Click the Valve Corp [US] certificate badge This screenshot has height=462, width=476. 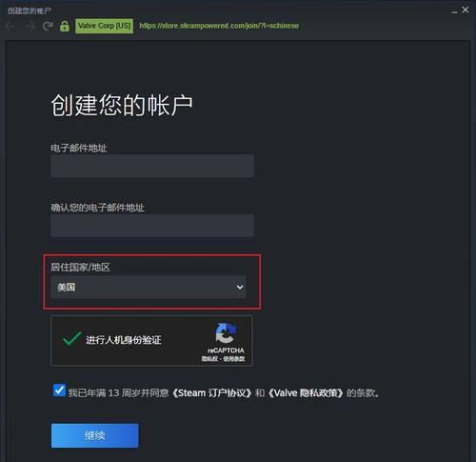pos(104,26)
